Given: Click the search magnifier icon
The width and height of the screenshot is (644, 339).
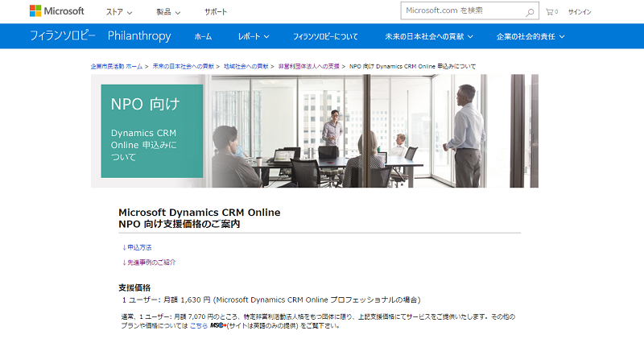Looking at the screenshot, I should point(530,12).
